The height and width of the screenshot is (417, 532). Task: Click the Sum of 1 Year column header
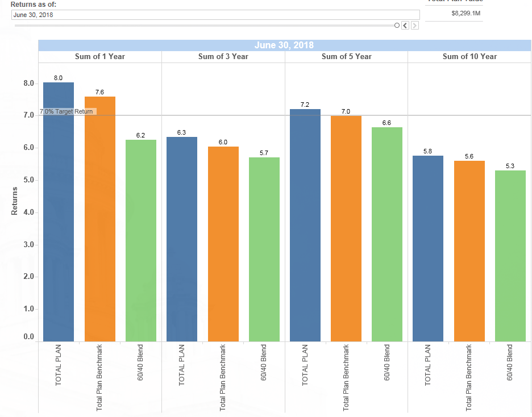coord(100,57)
